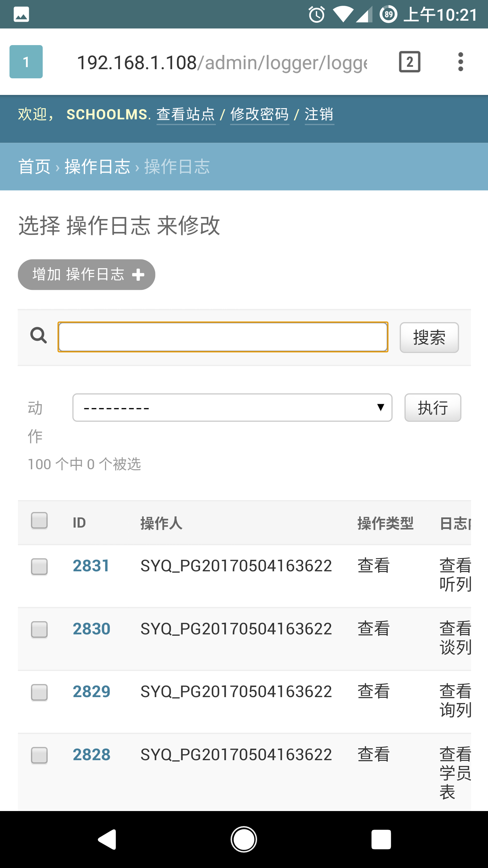This screenshot has height=868, width=488.
Task: Sort the table by 操作类型 column header
Action: (x=385, y=523)
